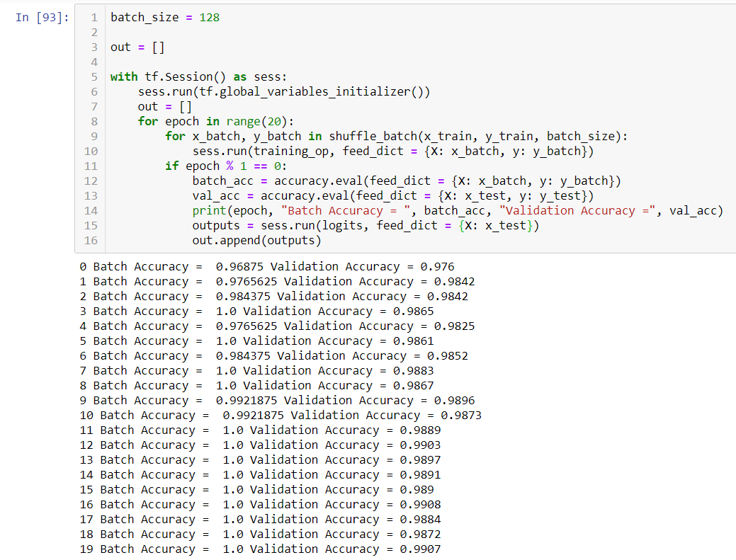Click the epoch 8 output with 0.9867
The image size is (736, 560).
coord(256,386)
